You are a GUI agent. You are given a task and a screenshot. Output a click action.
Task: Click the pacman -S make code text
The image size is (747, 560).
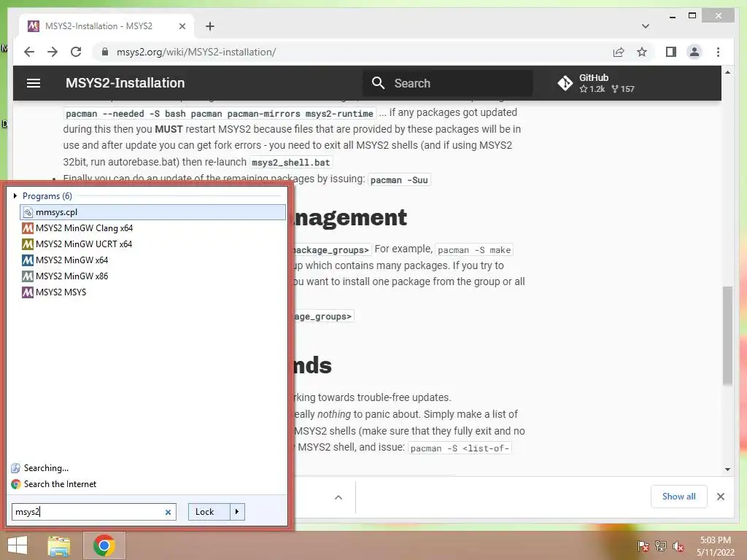pos(474,250)
